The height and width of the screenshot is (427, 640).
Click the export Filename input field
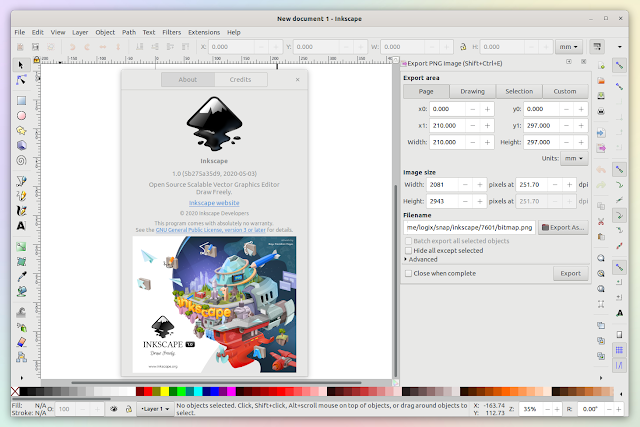click(469, 227)
